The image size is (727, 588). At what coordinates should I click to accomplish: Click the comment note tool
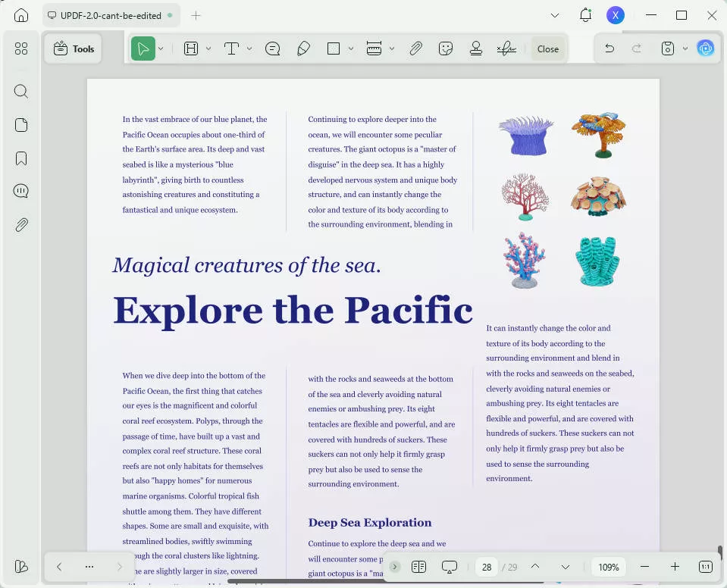point(273,48)
